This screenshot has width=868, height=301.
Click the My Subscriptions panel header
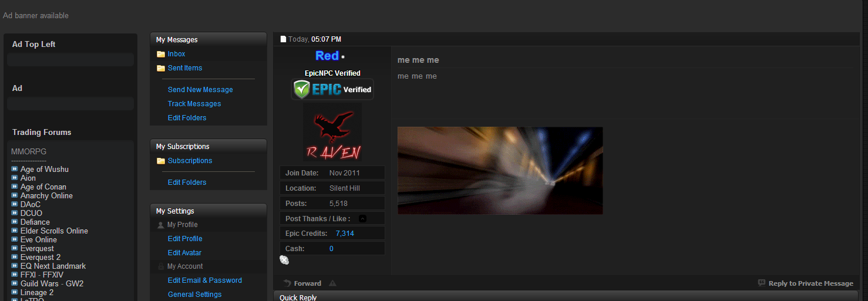(x=208, y=146)
